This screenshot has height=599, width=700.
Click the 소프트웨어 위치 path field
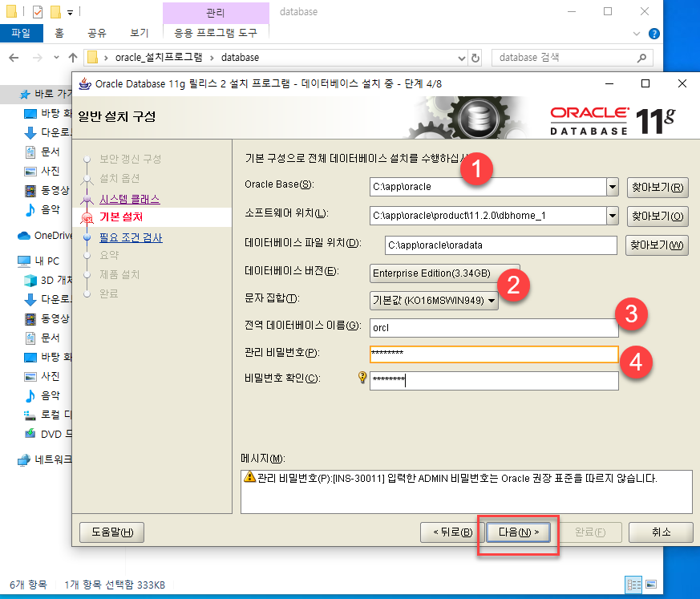(x=488, y=216)
